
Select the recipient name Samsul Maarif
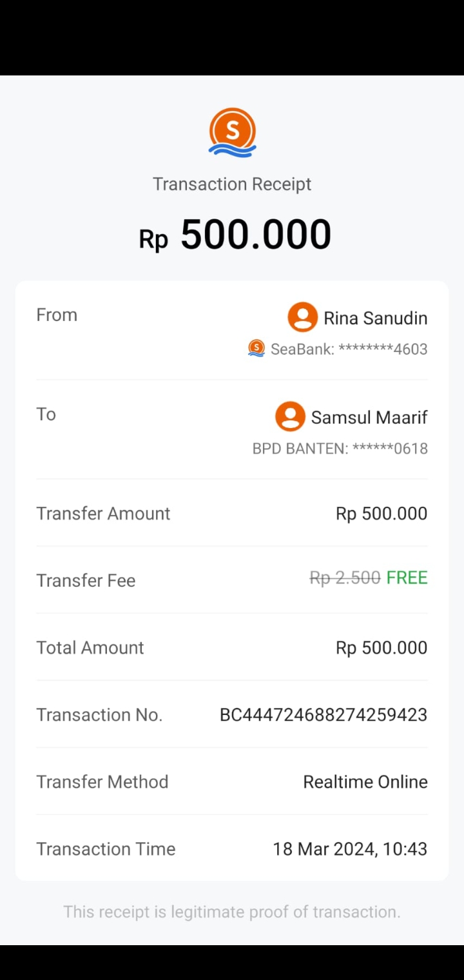[x=369, y=417]
